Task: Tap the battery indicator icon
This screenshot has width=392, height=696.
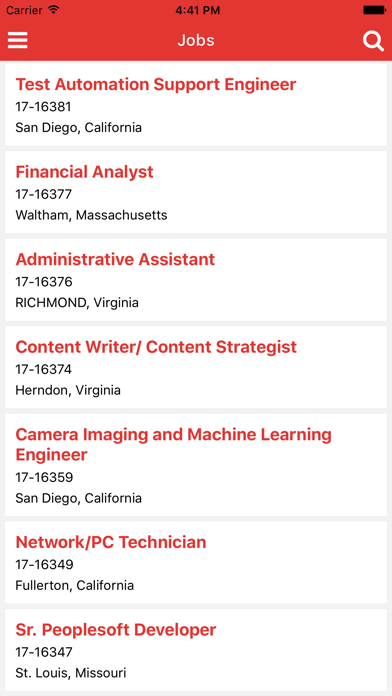Action: click(x=374, y=10)
